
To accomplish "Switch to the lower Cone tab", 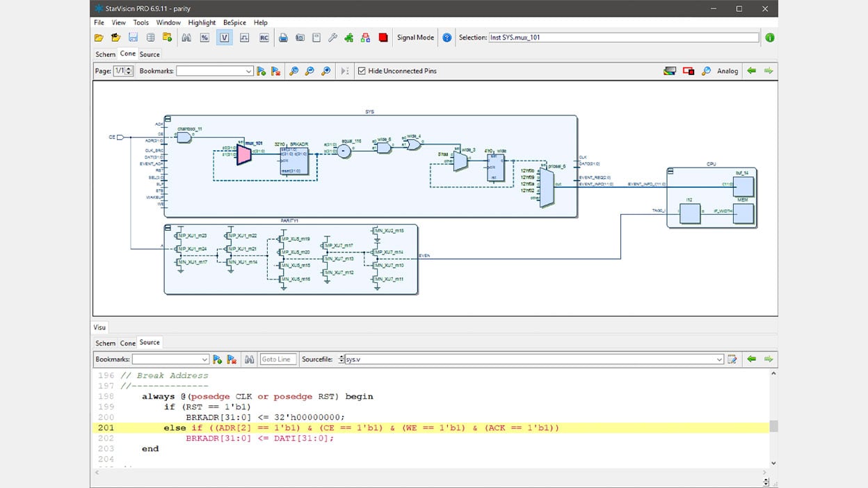I will [x=128, y=343].
